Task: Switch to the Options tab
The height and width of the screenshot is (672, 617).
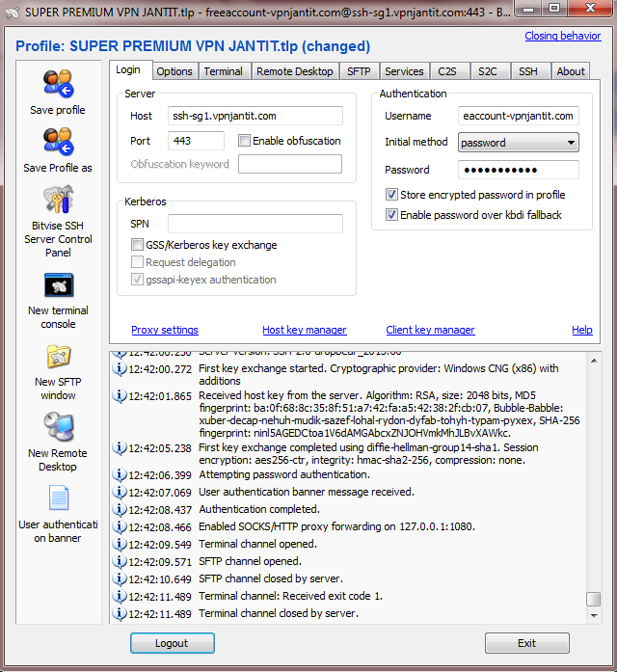Action: coord(174,71)
